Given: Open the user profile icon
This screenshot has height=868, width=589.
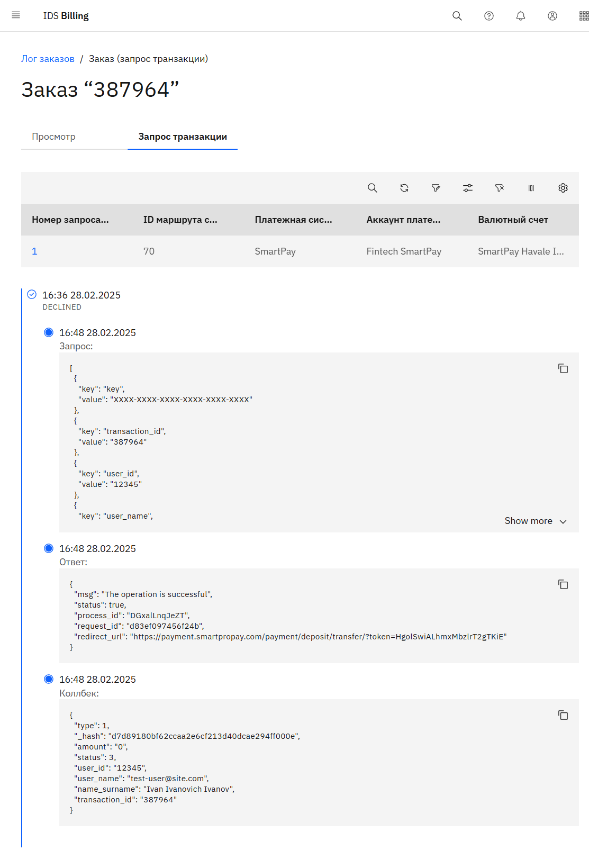Looking at the screenshot, I should pos(552,16).
